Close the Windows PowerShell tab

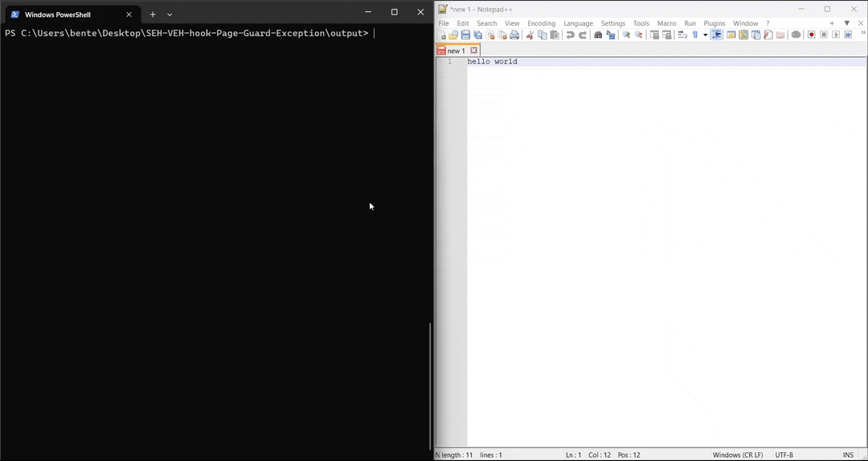click(x=129, y=14)
